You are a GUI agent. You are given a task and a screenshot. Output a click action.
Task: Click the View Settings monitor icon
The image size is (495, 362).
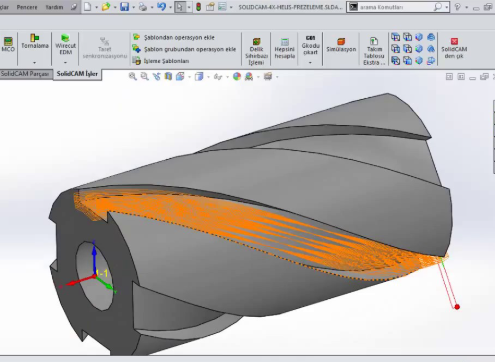[x=268, y=76]
